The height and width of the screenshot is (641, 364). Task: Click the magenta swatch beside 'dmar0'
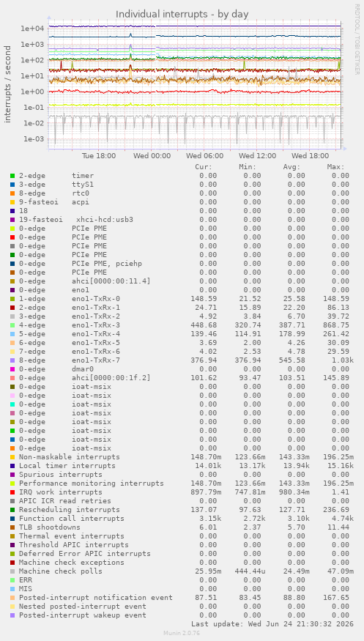coord(12,369)
